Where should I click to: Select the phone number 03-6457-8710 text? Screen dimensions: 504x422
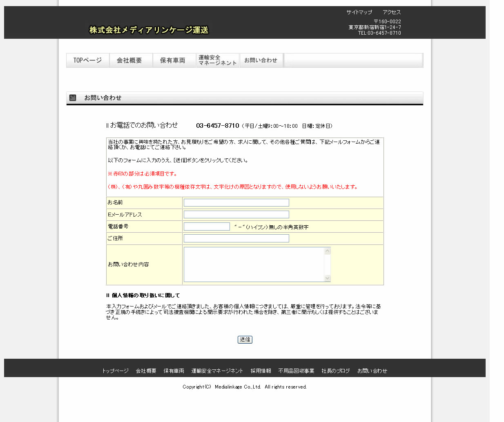(x=218, y=126)
